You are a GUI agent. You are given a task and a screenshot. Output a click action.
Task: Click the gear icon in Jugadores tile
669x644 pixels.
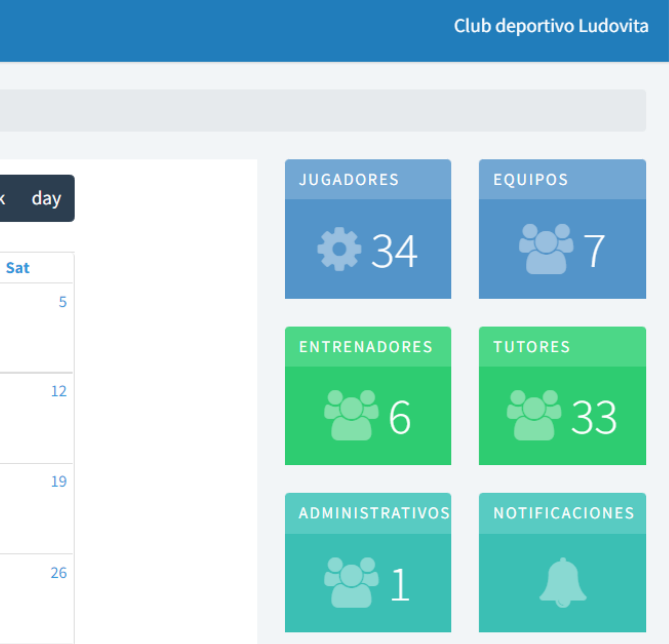[339, 249]
